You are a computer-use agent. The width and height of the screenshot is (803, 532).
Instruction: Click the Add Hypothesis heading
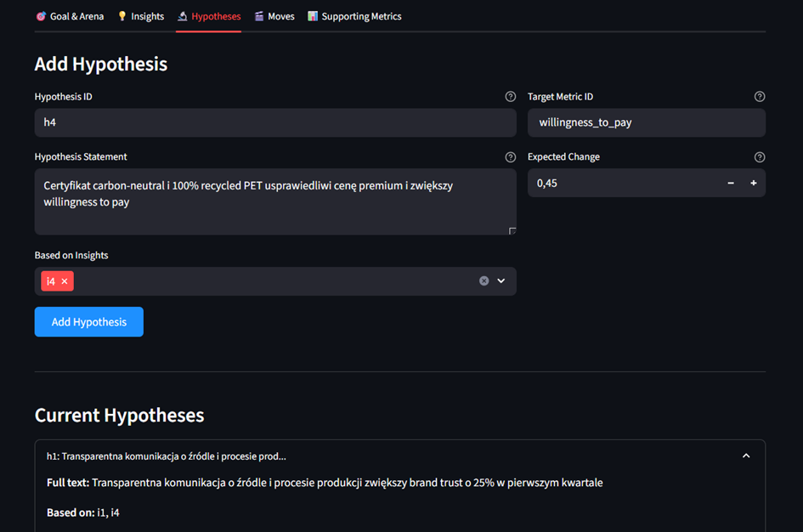101,64
